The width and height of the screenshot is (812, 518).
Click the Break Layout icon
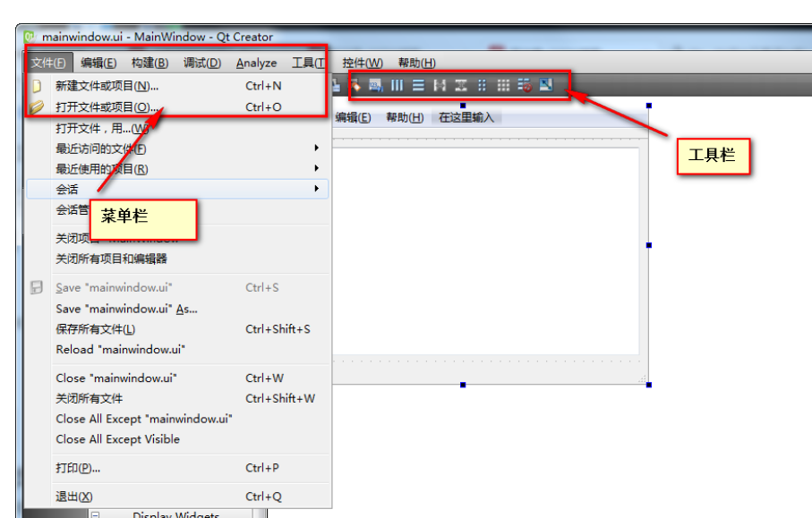coord(525,85)
